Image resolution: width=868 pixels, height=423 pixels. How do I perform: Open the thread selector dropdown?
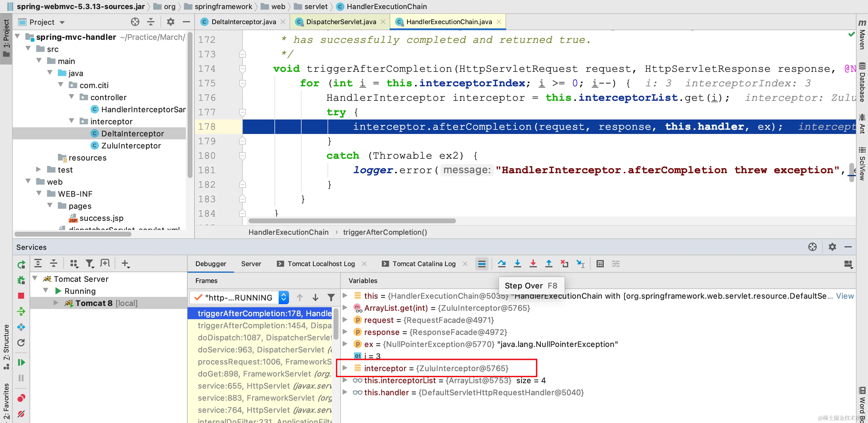pyautogui.click(x=284, y=297)
